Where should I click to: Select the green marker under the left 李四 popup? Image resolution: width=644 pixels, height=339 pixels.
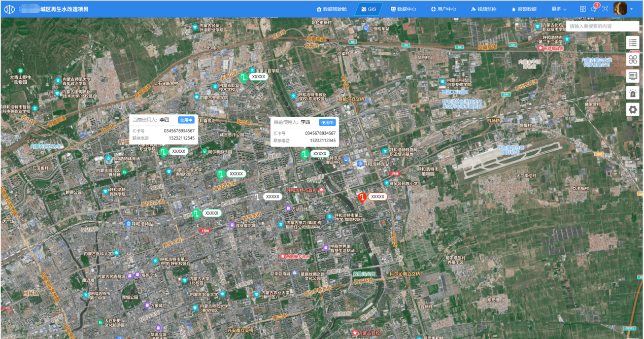(163, 153)
